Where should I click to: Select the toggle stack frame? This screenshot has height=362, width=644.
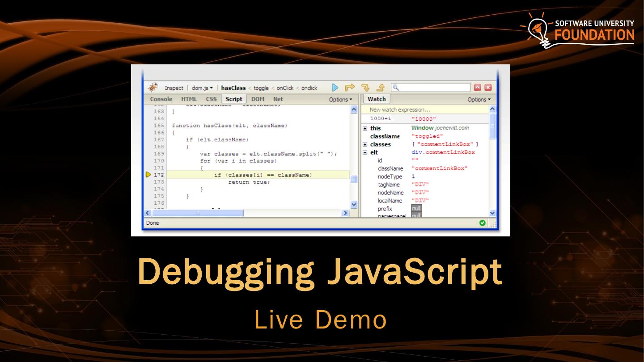pos(261,88)
